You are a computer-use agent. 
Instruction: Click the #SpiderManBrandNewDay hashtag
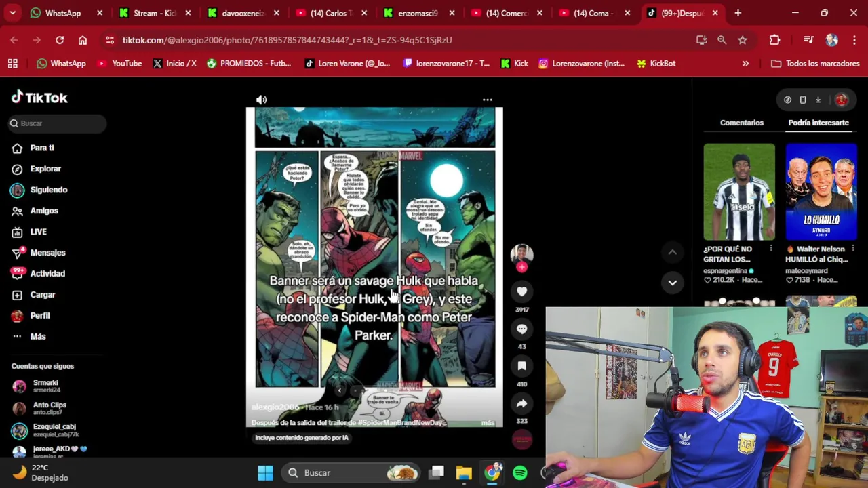tap(401, 423)
